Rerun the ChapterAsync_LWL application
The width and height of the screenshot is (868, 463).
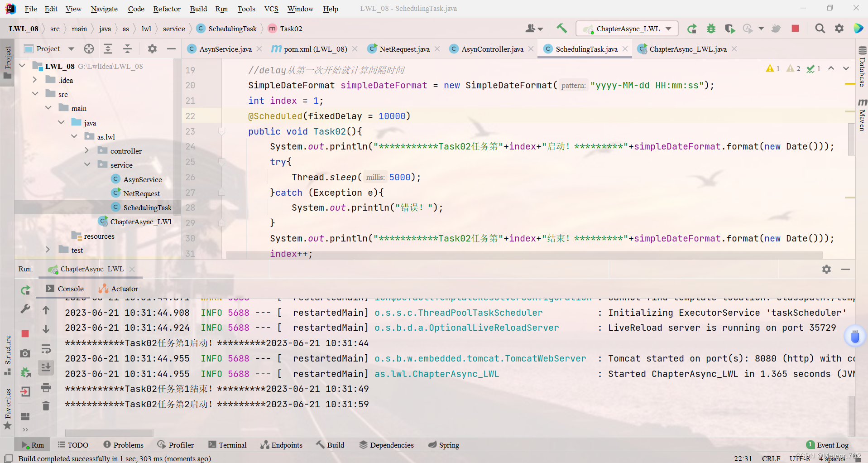click(692, 28)
